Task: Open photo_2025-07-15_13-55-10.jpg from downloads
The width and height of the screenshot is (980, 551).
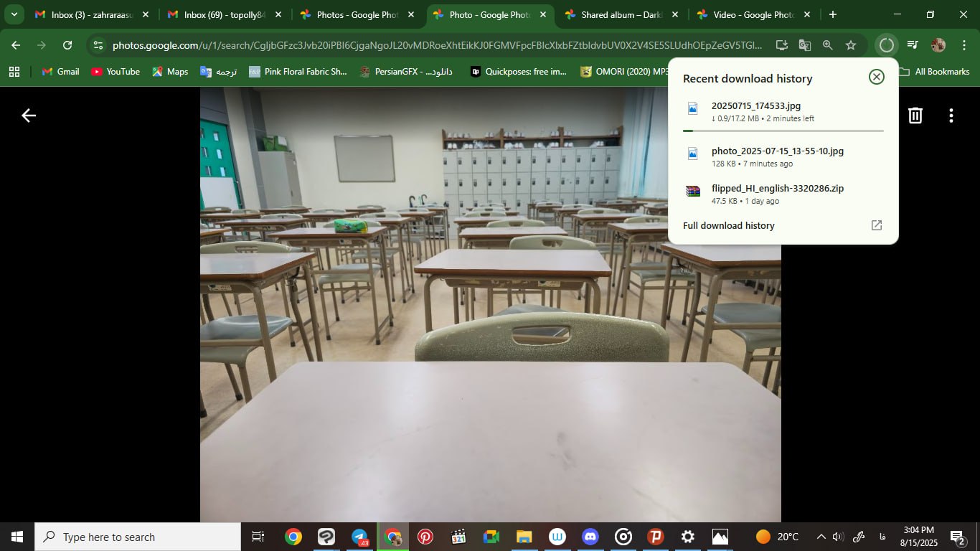Action: [777, 151]
